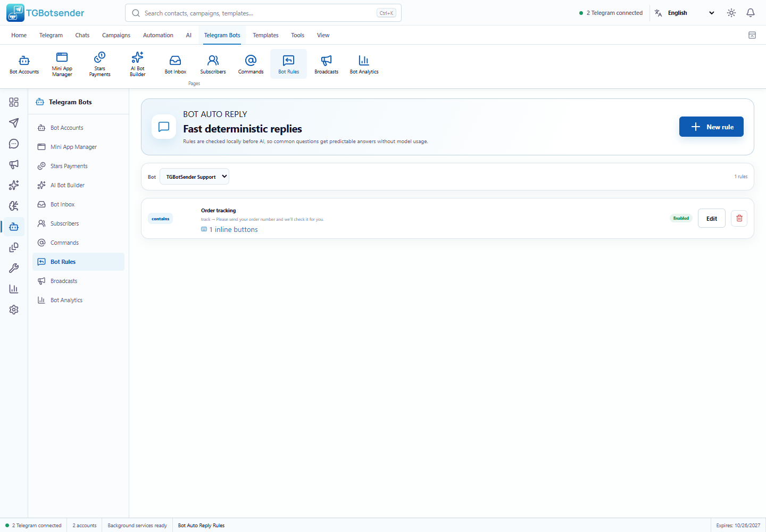
Task: Open Broadcasts ribbon icon
Action: point(327,64)
